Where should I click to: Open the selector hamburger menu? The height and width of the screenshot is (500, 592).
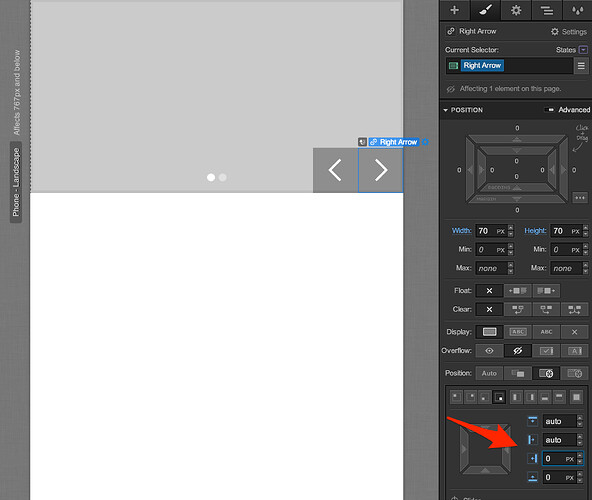pos(581,66)
